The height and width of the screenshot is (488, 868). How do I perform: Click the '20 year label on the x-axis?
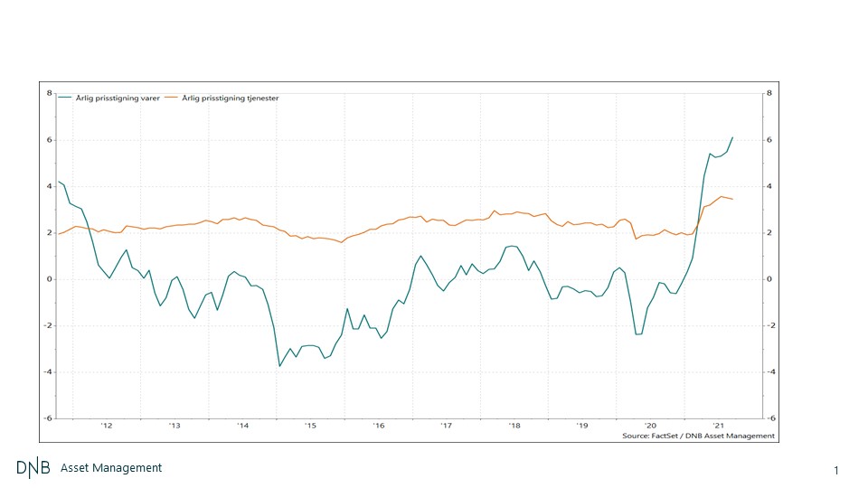pos(649,425)
